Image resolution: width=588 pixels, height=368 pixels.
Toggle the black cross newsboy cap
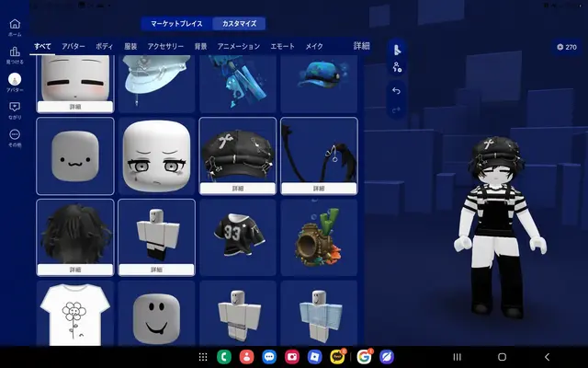click(x=238, y=150)
